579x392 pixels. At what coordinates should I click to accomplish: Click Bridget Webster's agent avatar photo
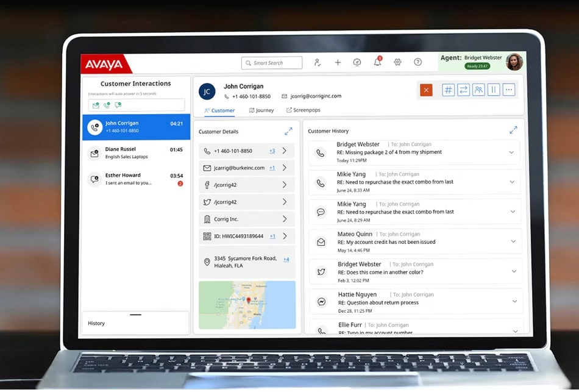514,62
